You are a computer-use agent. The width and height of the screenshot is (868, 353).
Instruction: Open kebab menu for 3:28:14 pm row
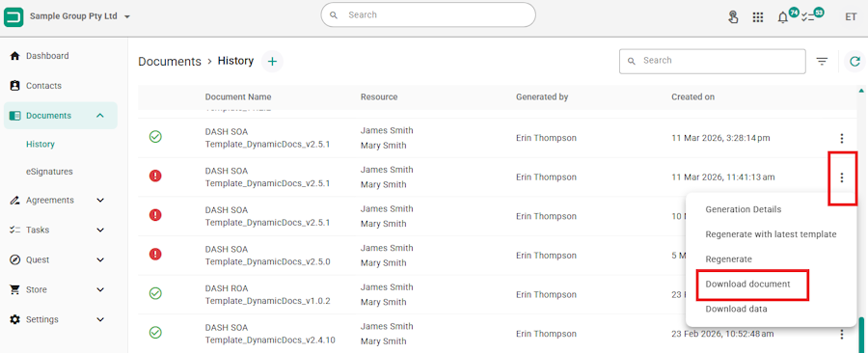(841, 138)
